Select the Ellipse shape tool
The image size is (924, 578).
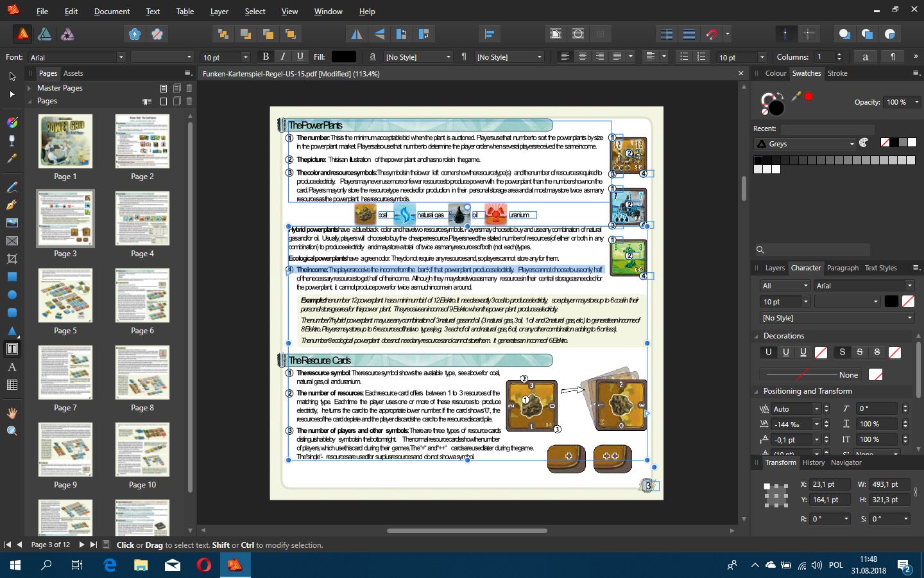(x=12, y=295)
